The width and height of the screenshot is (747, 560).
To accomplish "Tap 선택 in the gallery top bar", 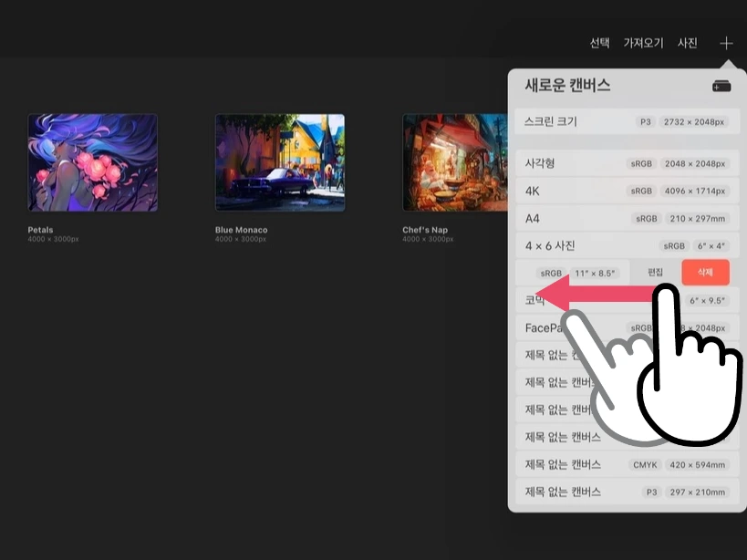I will point(599,43).
